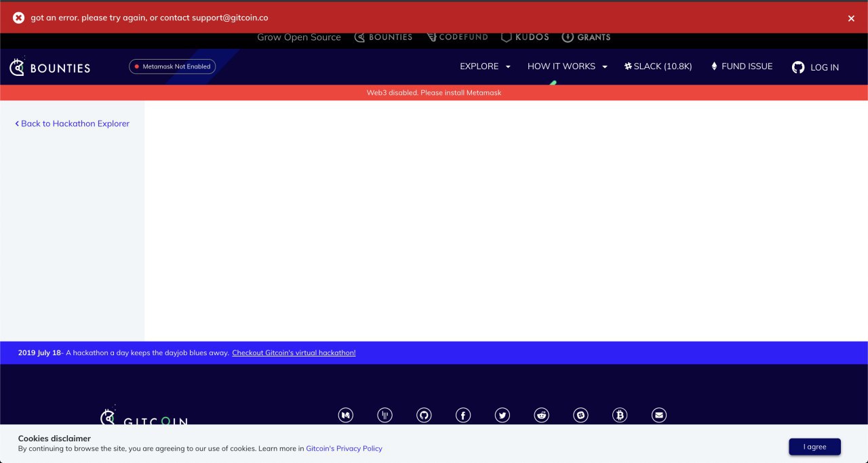Click the Ethereum icon beside Fund Issue

714,66
